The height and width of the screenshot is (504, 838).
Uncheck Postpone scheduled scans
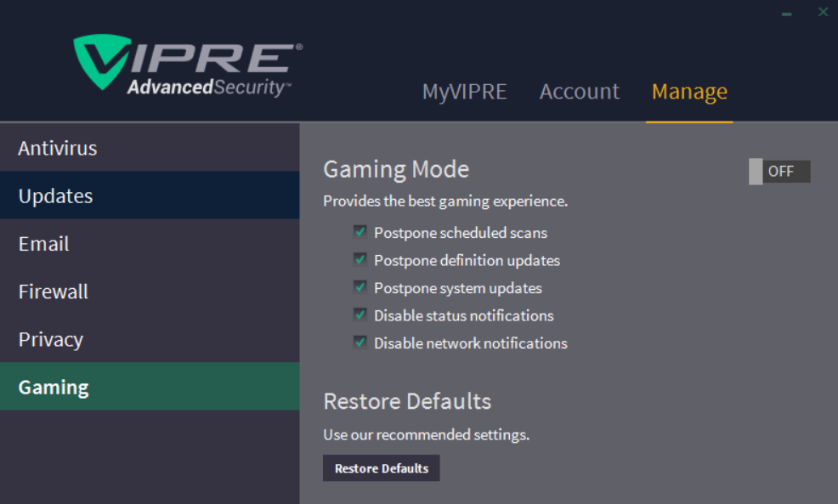(x=360, y=232)
